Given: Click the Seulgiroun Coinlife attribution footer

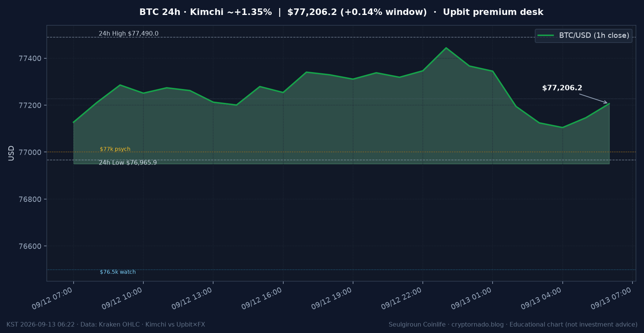Looking at the screenshot, I should 513,325.
